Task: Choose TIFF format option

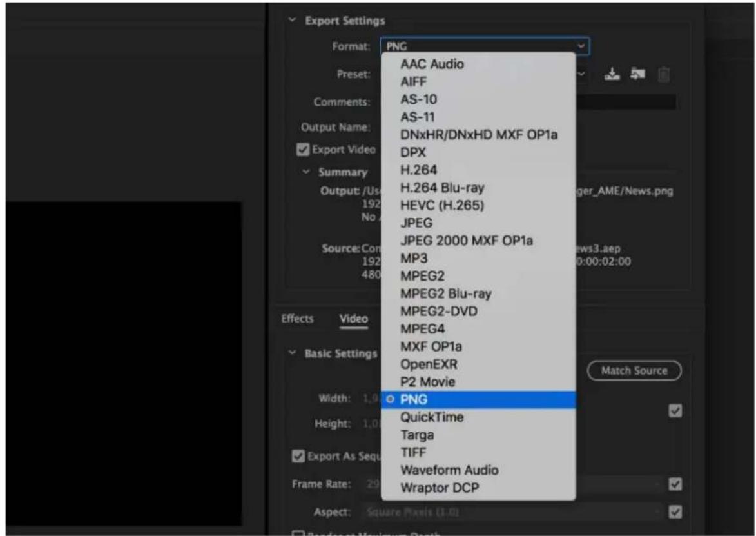Action: click(478, 453)
